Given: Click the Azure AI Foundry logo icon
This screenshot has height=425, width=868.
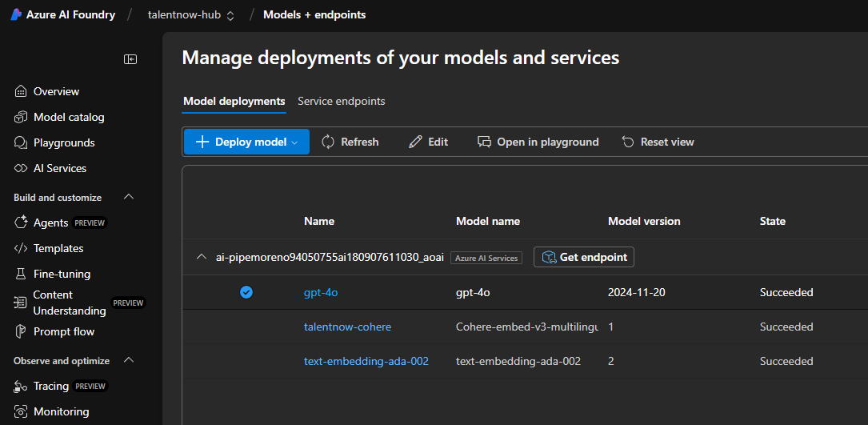Looking at the screenshot, I should 16,15.
